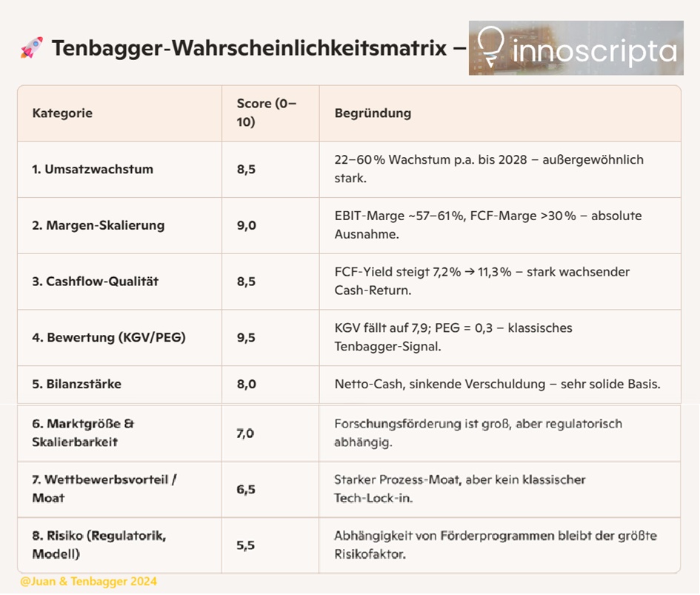Click the @Juan & Tenbagger 2024 watermark
700x595 pixels.
(x=88, y=582)
